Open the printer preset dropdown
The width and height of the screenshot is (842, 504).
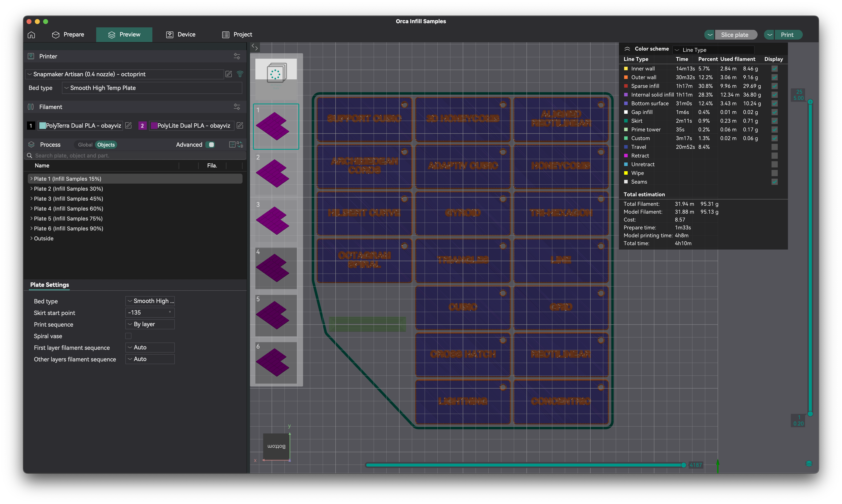coord(124,74)
